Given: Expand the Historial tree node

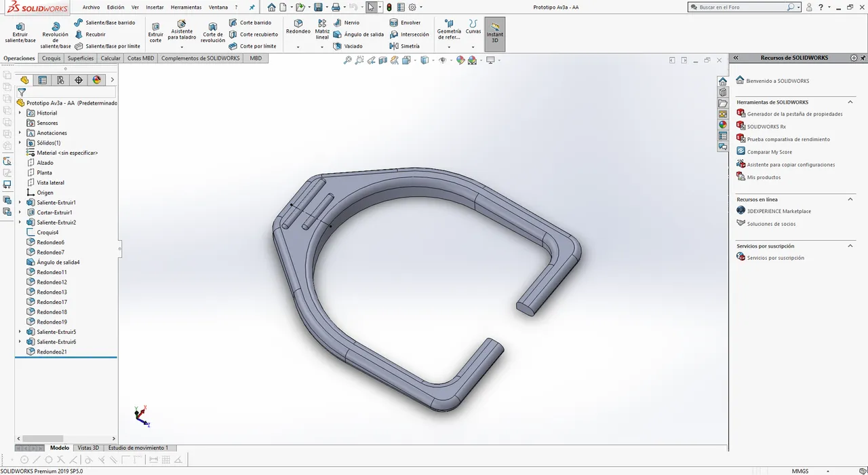Looking at the screenshot, I should [20, 113].
